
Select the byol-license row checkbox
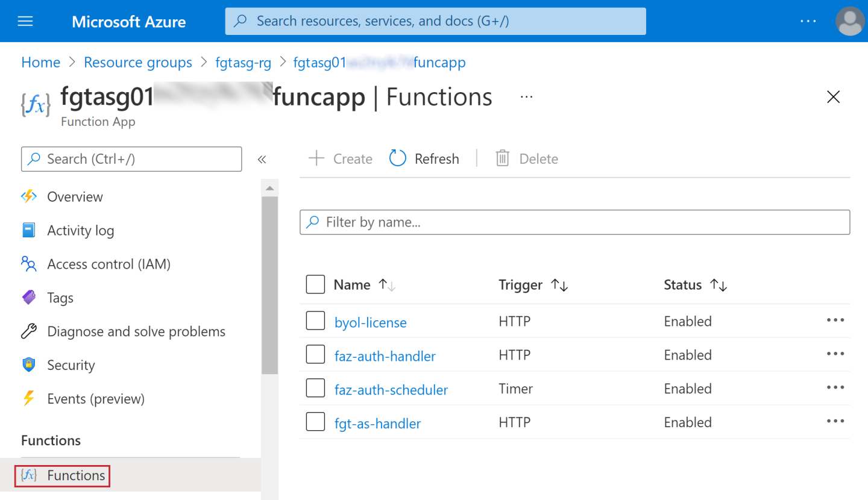[x=315, y=320]
